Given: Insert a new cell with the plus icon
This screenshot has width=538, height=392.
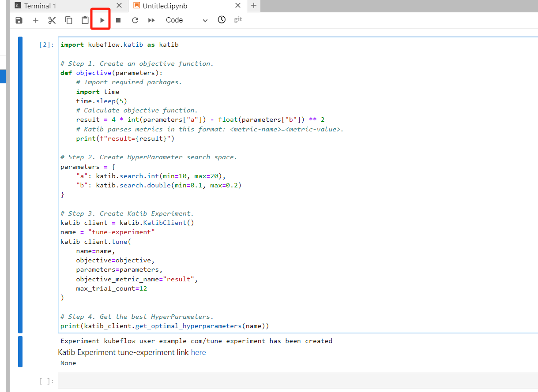Looking at the screenshot, I should point(36,20).
